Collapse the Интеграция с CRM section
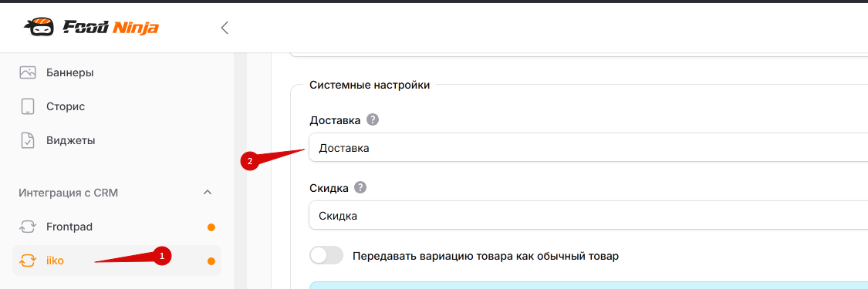This screenshot has height=289, width=868. pos(208,193)
